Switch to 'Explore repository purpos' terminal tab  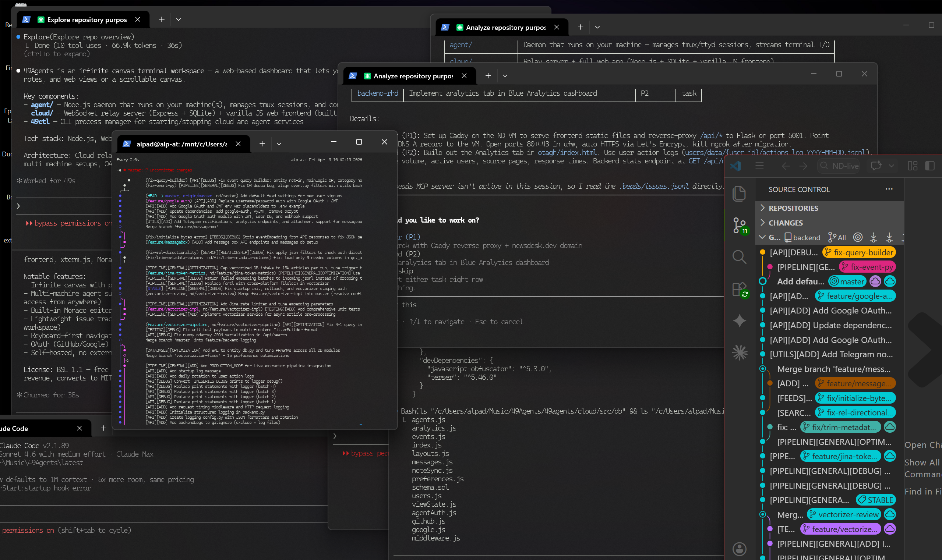pyautogui.click(x=87, y=20)
